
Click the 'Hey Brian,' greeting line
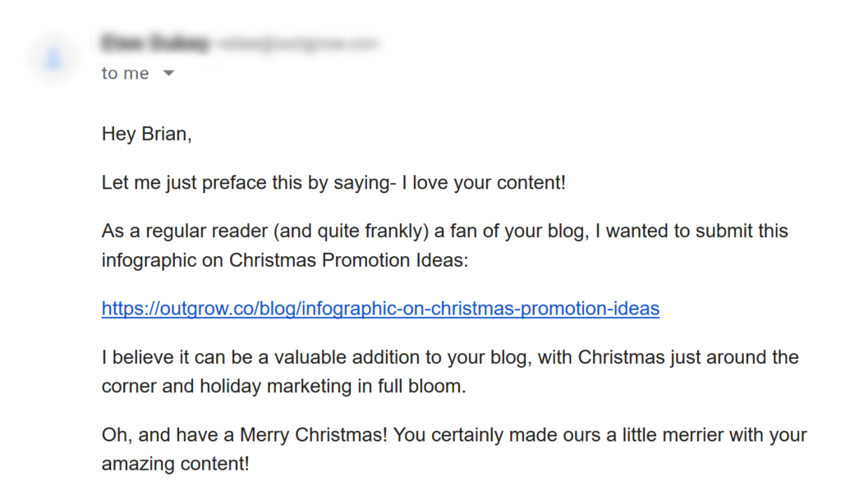tap(146, 133)
